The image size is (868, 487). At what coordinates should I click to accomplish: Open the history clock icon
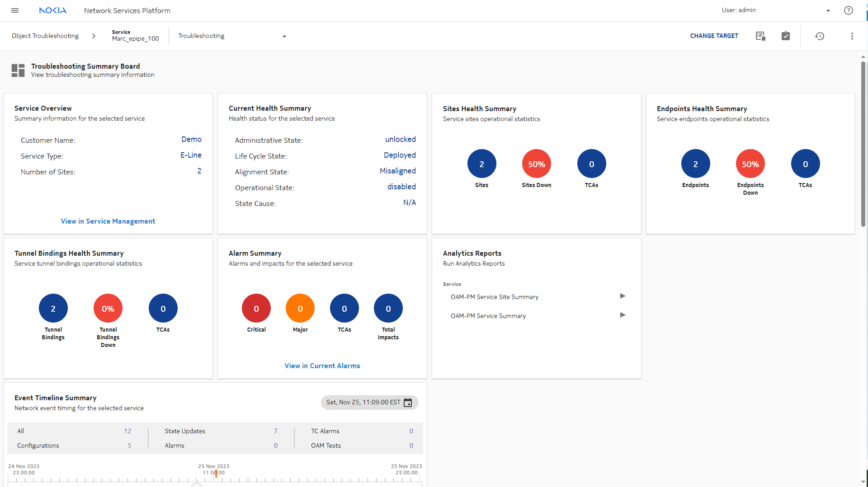(x=820, y=36)
